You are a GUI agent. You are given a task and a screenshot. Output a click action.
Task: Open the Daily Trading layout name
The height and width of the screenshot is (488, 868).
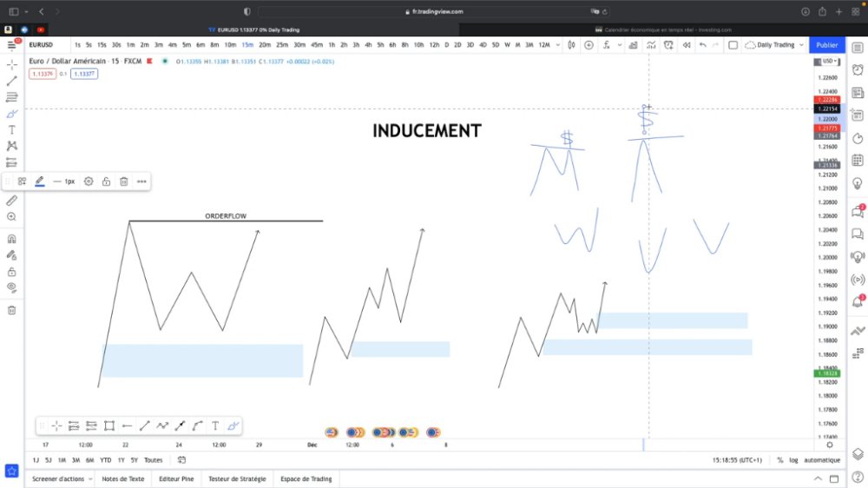tap(775, 45)
